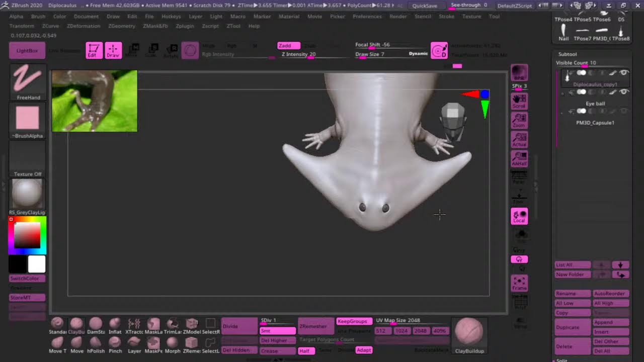Toggle Zadd mode
Viewport: 644px width, 362px height.
(x=289, y=46)
